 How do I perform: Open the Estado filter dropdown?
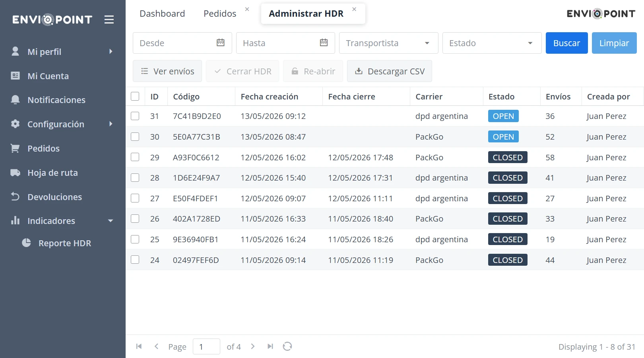point(492,43)
